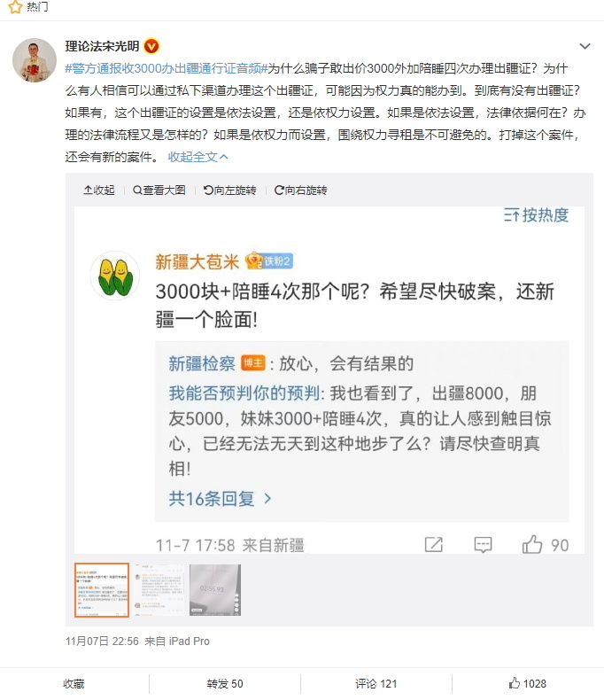Click the comment bubble icon

[483, 545]
